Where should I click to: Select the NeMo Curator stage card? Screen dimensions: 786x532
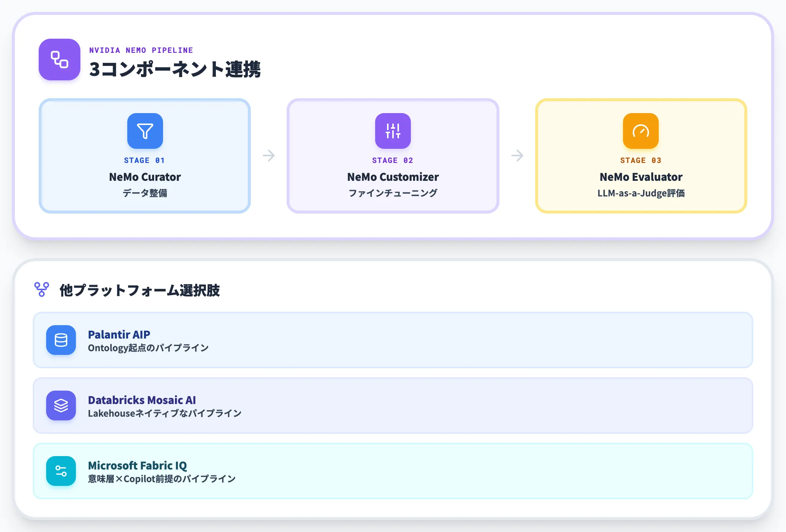click(145, 156)
